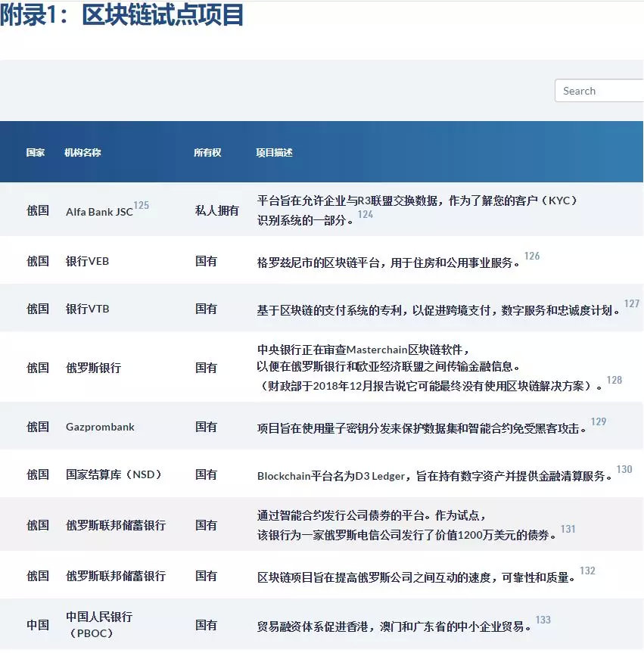Select the 国家结算库（NSD）cell
Image resolution: width=644 pixels, height=653 pixels.
pyautogui.click(x=114, y=474)
